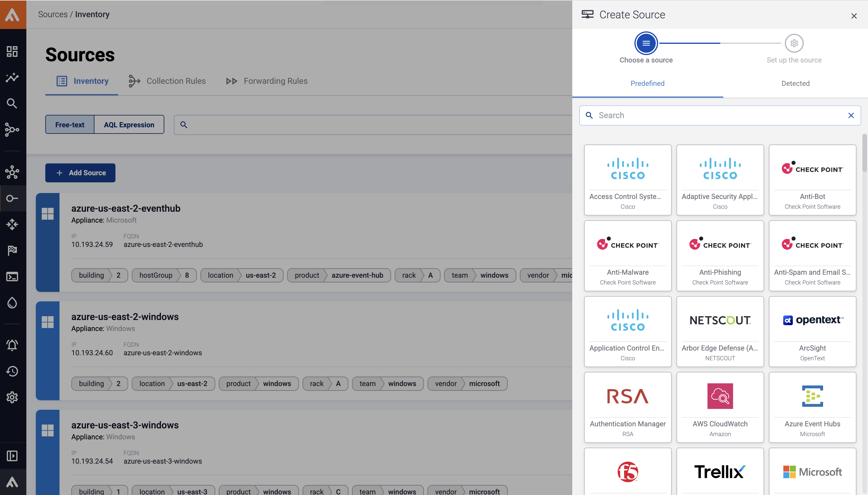Open the dashboard grid icon in sidebar
868x495 pixels.
(12, 51)
